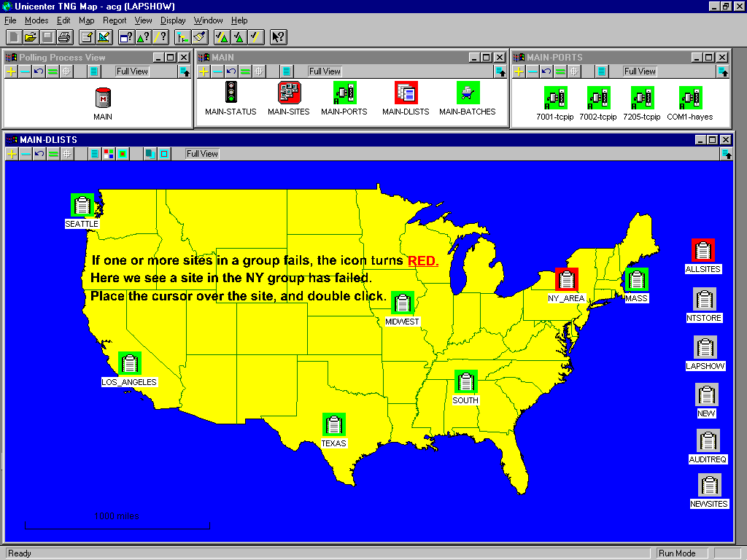The image size is (747, 560).
Task: Click up-level arrow icon in MAIN-PORTS toolbar
Action: pos(723,71)
